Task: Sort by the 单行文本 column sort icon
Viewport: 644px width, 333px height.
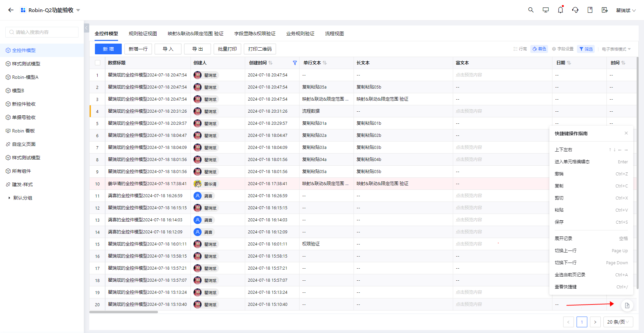Action: (325, 63)
